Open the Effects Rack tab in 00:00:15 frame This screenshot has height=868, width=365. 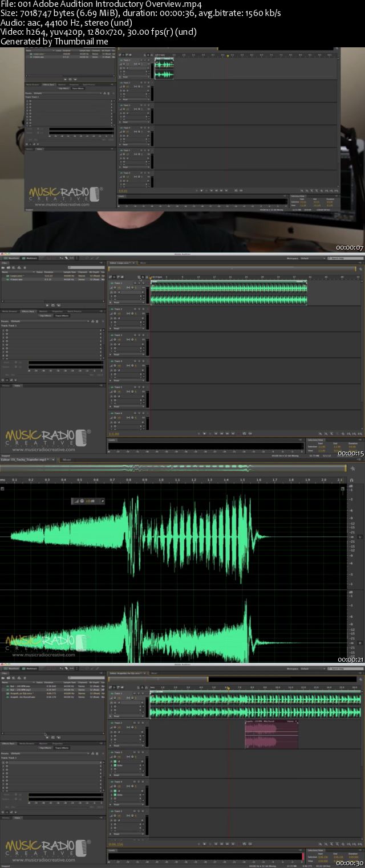[29, 311]
